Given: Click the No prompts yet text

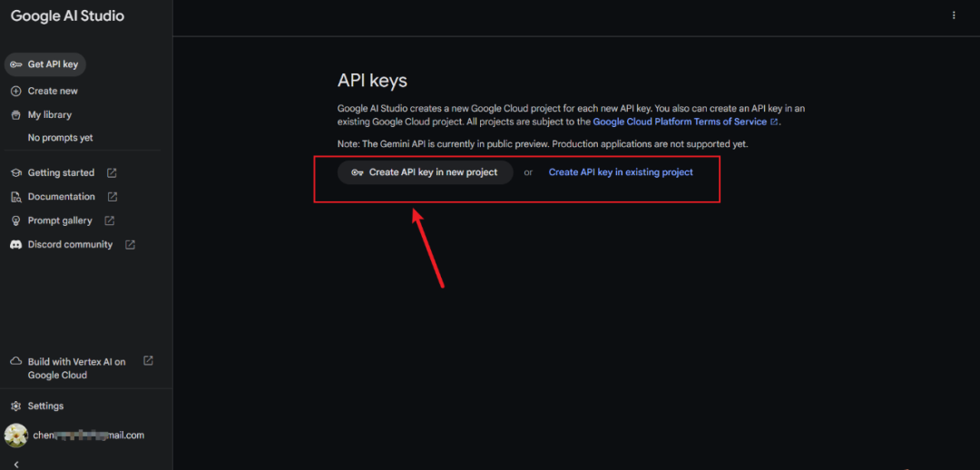Looking at the screenshot, I should (x=60, y=138).
